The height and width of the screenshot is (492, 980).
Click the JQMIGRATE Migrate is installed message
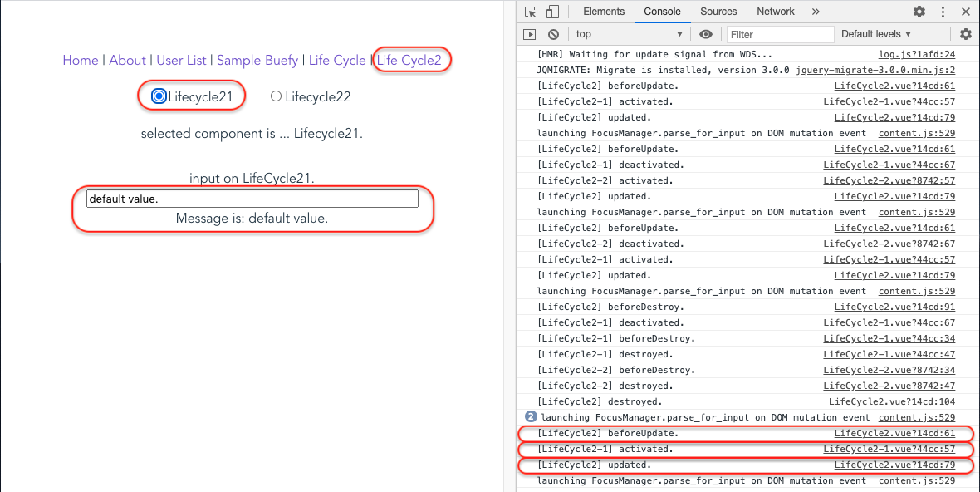663,70
